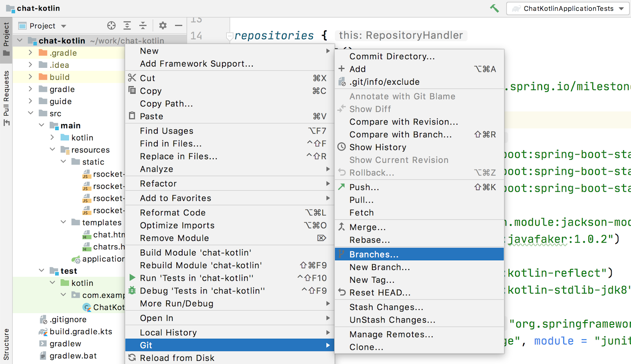
Task: Expand the .gradle folder
Action: coord(30,53)
